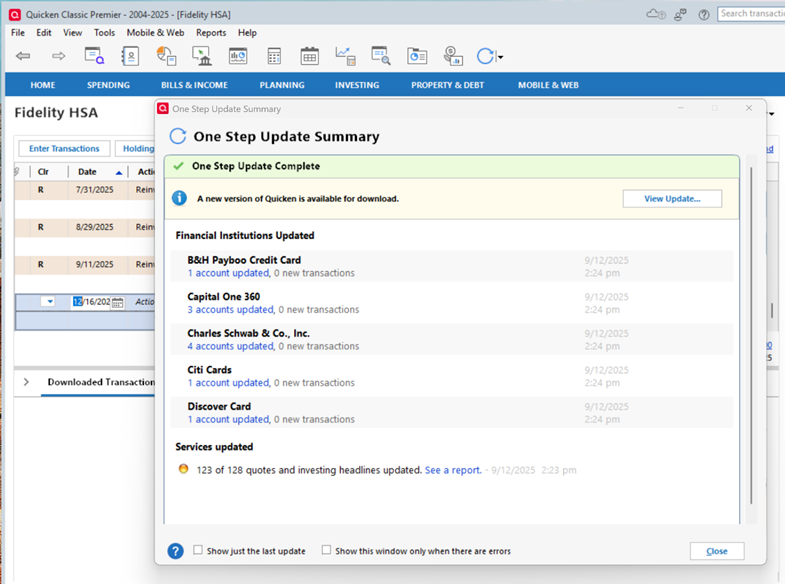Open the investment trend chart icon
785x584 pixels.
pos(345,56)
